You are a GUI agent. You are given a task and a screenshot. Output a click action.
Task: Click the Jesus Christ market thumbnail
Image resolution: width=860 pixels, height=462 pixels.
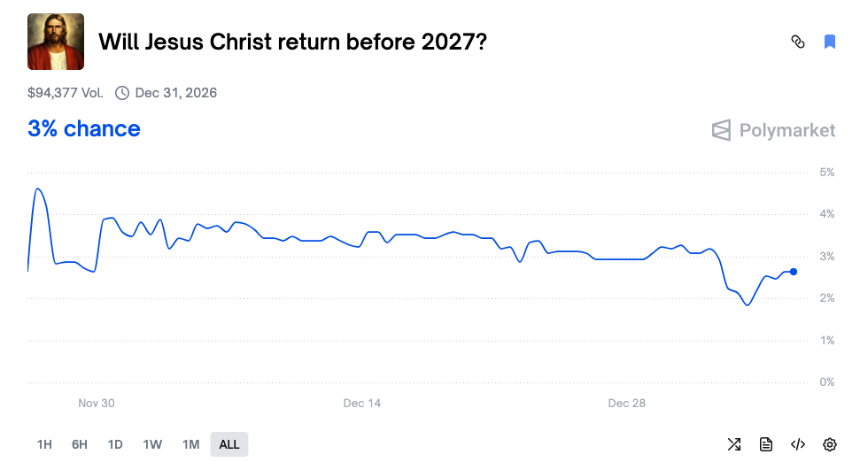55,42
